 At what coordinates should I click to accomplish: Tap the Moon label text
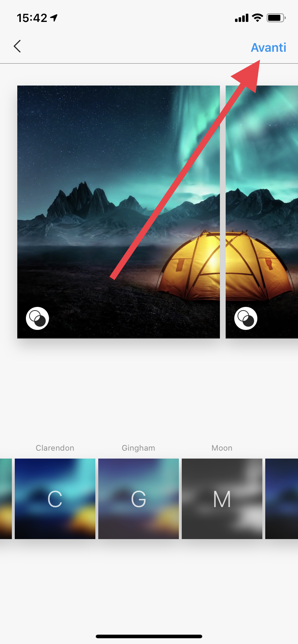pyautogui.click(x=222, y=448)
